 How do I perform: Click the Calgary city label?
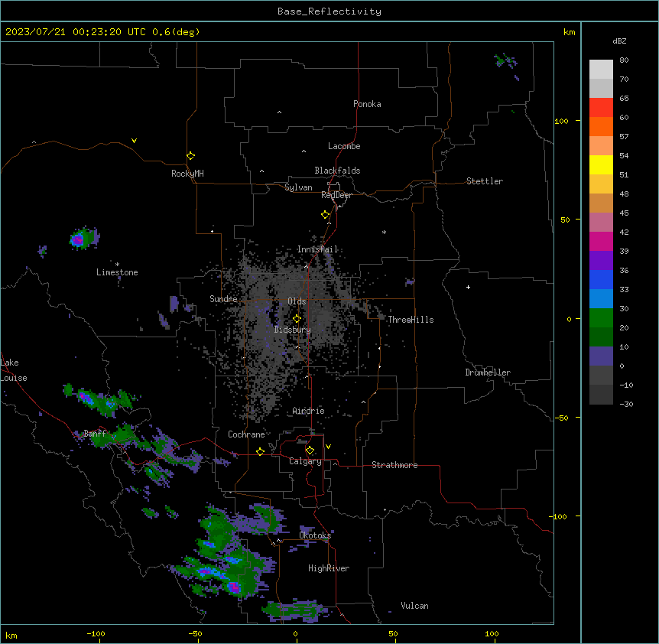(x=305, y=461)
